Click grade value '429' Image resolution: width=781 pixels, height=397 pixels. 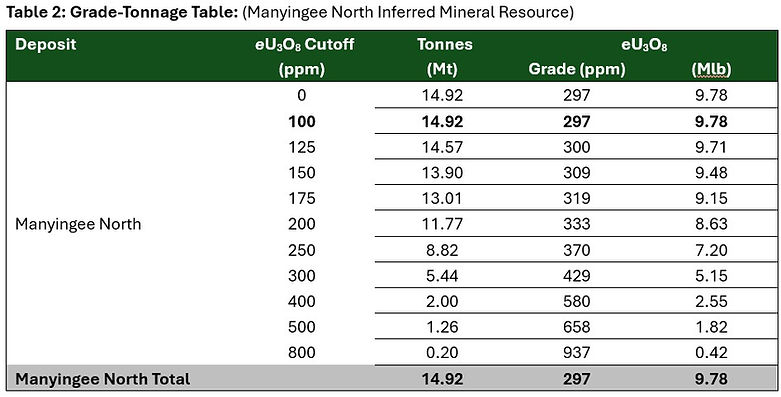click(x=577, y=276)
